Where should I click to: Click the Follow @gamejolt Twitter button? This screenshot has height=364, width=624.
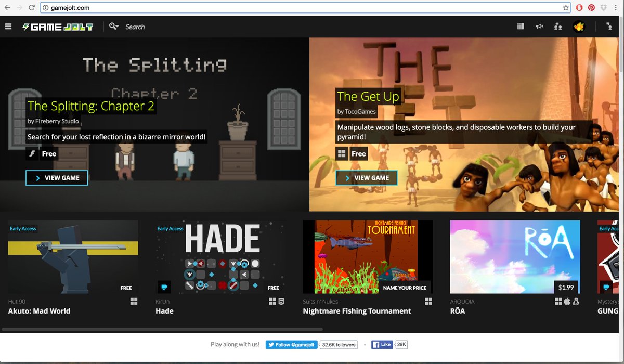click(x=291, y=345)
